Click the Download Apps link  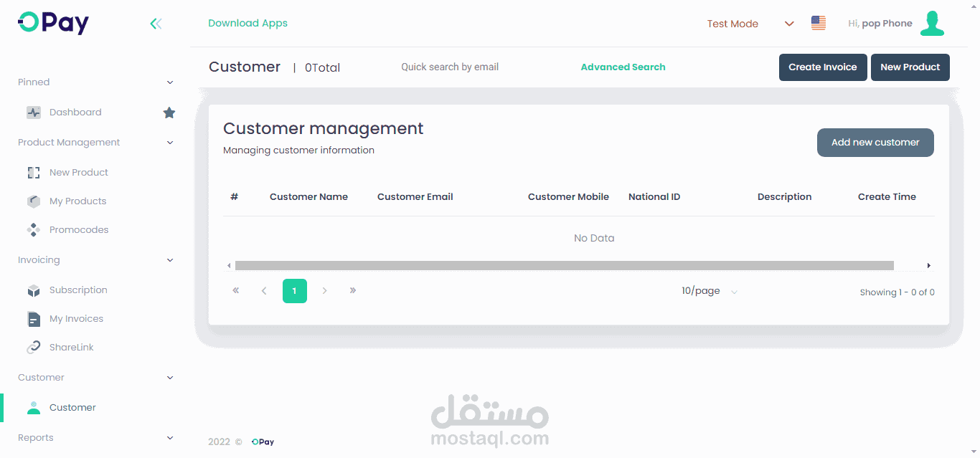(x=248, y=24)
